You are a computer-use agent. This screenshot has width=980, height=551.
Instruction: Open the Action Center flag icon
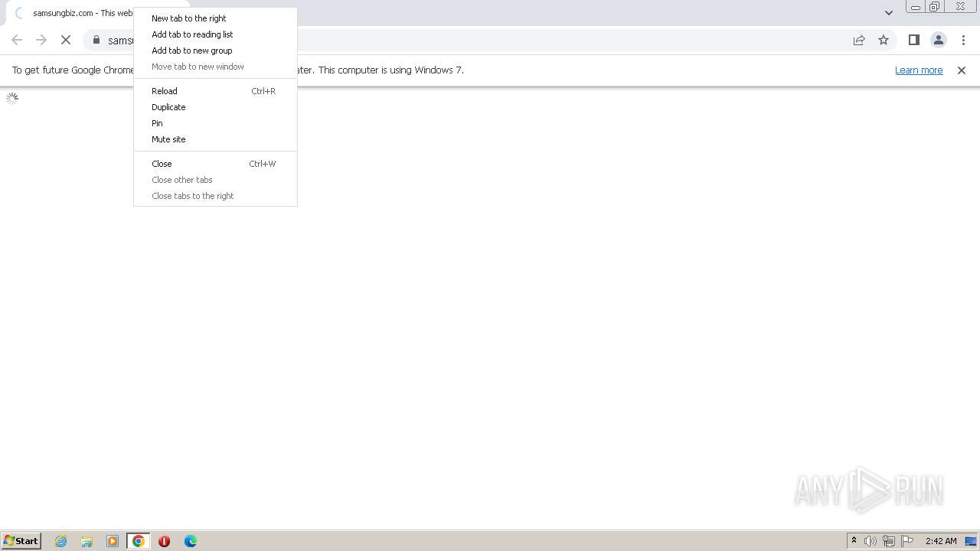coord(907,541)
